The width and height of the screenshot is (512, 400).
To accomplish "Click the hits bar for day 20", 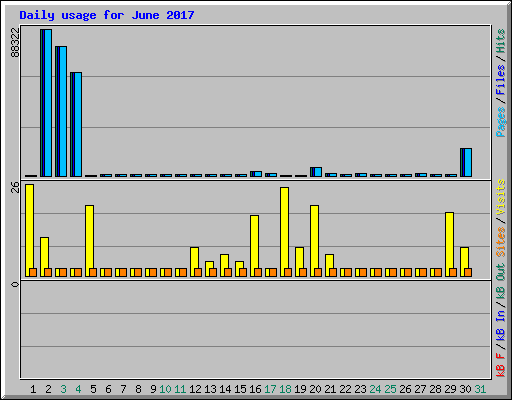I will point(316,172).
